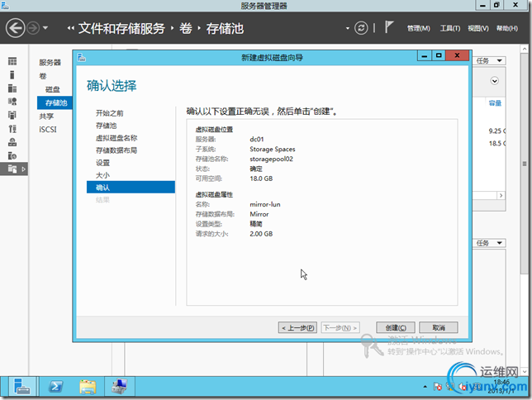Click the fourth sidebar role icon with certificate
The image size is (532, 400).
click(12, 102)
